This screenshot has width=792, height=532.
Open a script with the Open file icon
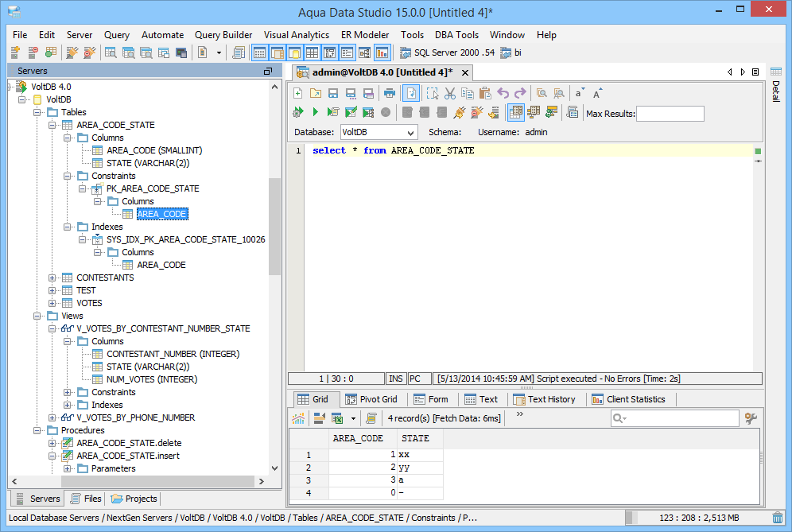pos(315,94)
